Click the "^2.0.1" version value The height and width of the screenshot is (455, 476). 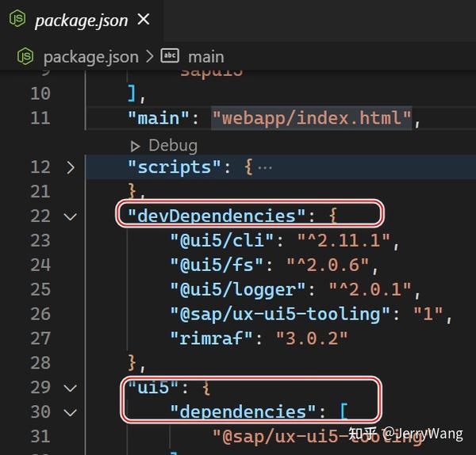pos(370,289)
